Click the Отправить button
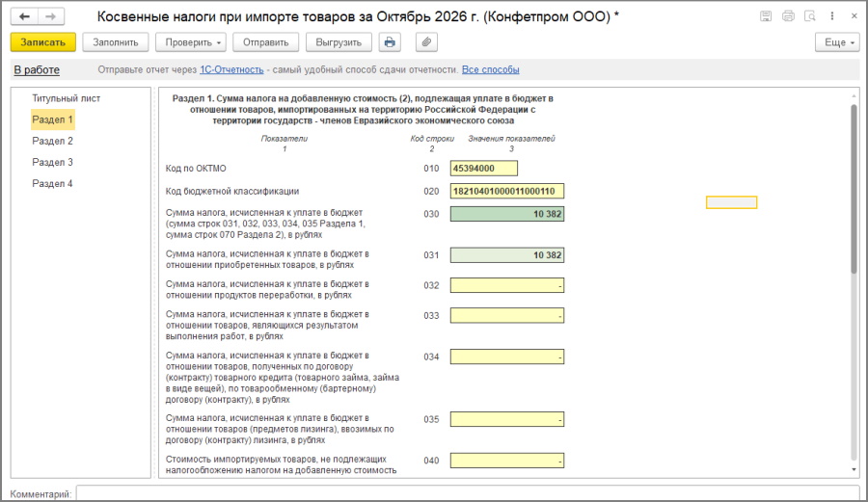 266,42
